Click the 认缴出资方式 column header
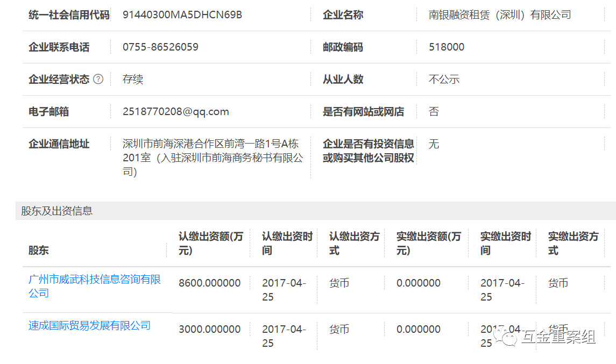 [355, 243]
